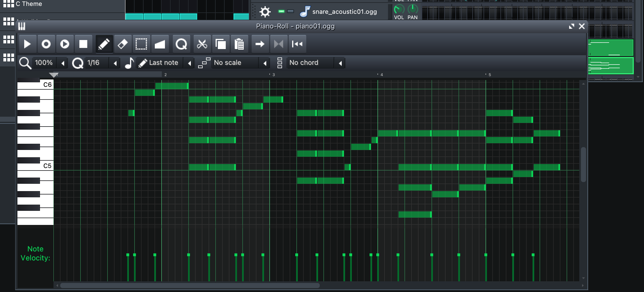Toggle the loop points button
The width and height of the screenshot is (644, 292).
point(279,44)
